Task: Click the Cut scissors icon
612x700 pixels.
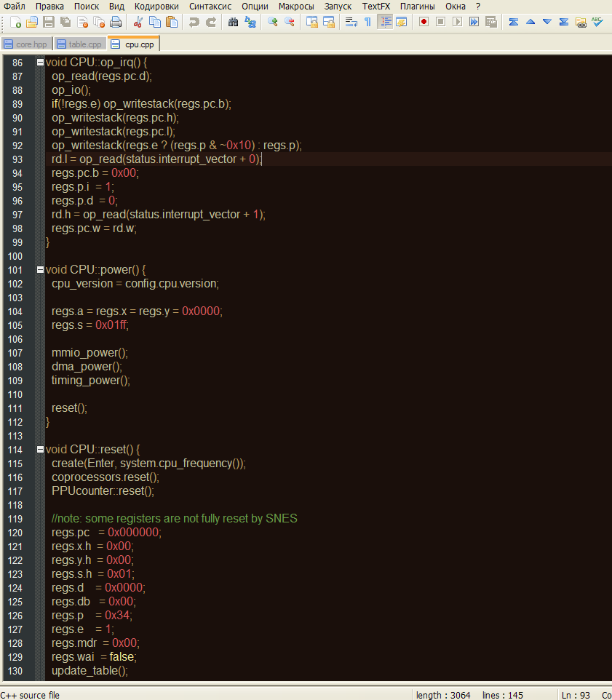Action: (138, 22)
